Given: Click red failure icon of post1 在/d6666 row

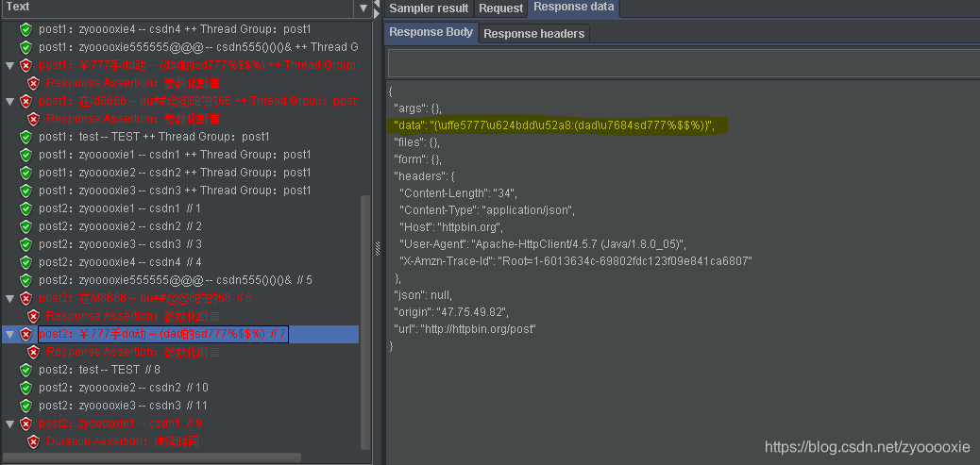Looking at the screenshot, I should point(25,101).
